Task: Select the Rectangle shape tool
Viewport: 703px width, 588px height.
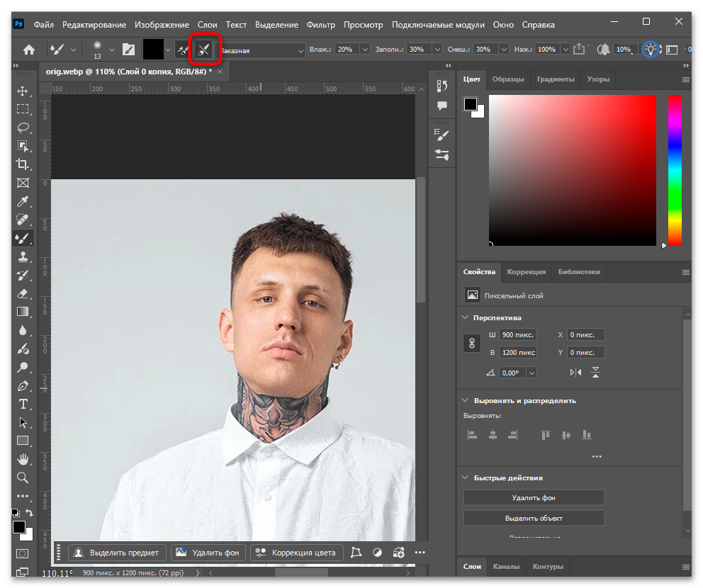Action: tap(23, 441)
